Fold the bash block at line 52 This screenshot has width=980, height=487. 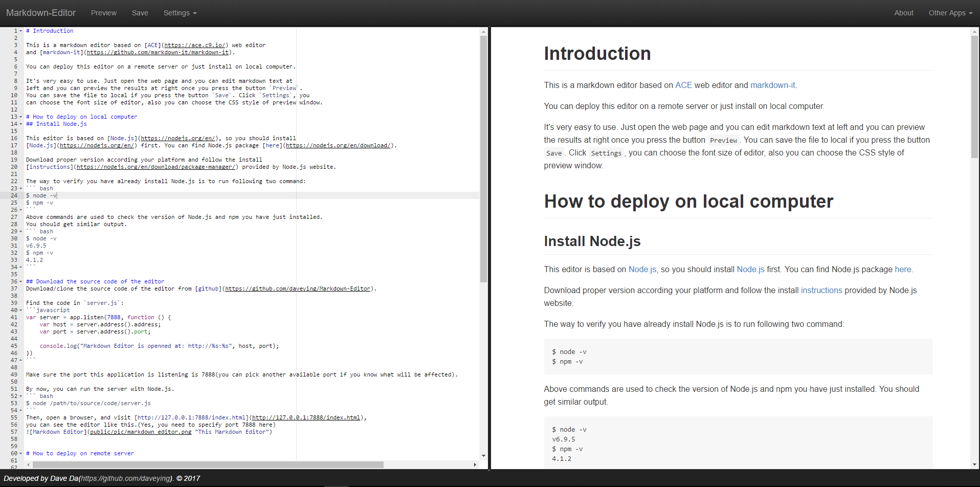[21, 396]
